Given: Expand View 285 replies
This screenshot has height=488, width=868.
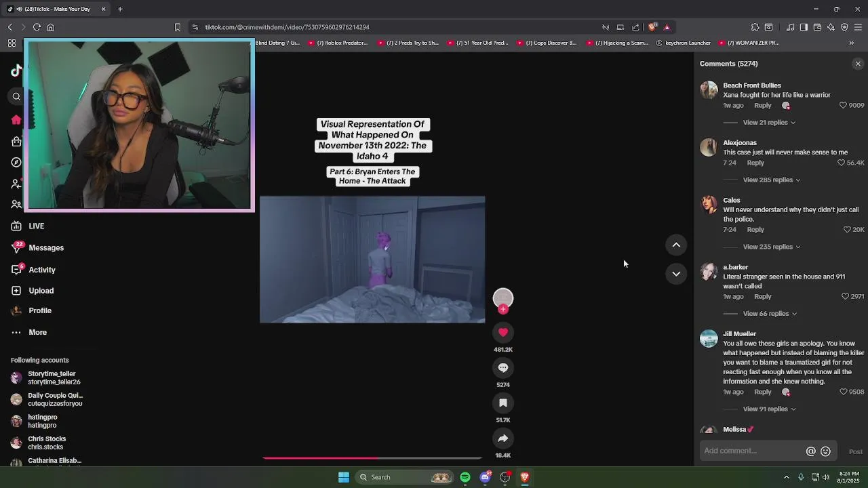Looking at the screenshot, I should (772, 180).
